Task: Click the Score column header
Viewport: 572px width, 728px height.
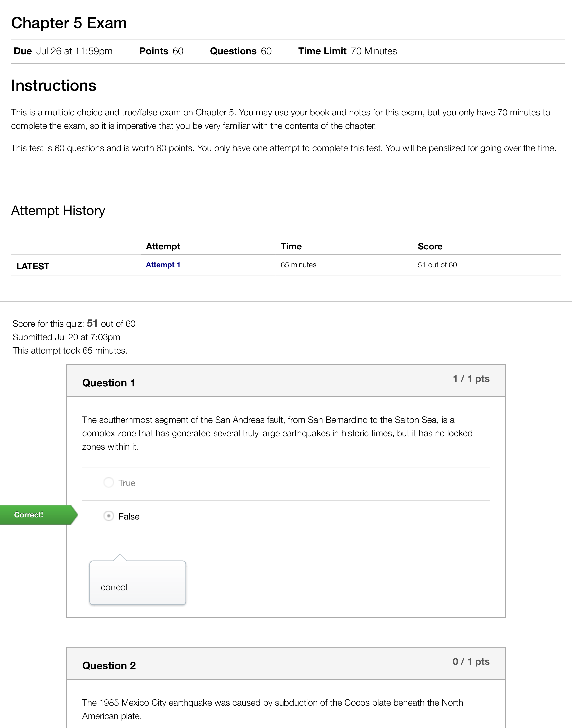Action: tap(430, 246)
